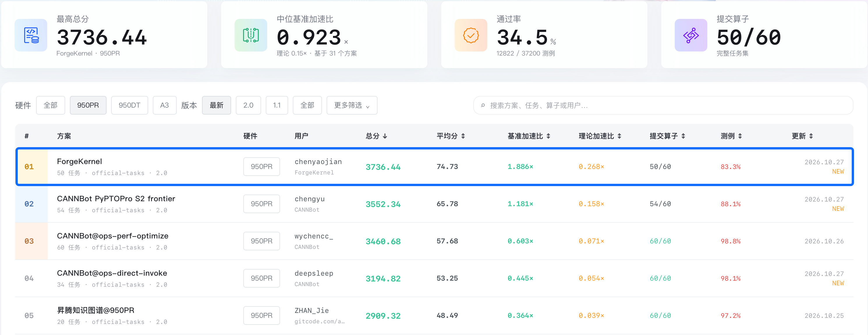The width and height of the screenshot is (868, 335).
Task: Click the orange checkmark badge icon for 通过率
Action: point(471,35)
